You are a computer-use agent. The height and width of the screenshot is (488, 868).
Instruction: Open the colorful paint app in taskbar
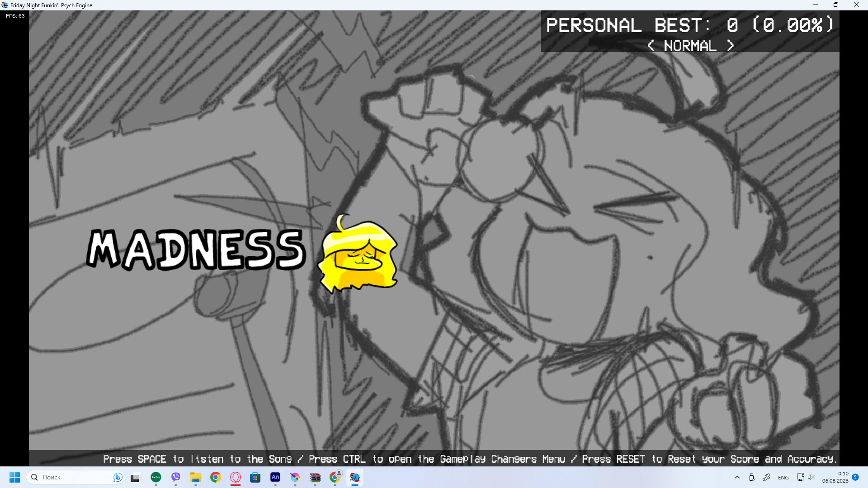[x=295, y=477]
